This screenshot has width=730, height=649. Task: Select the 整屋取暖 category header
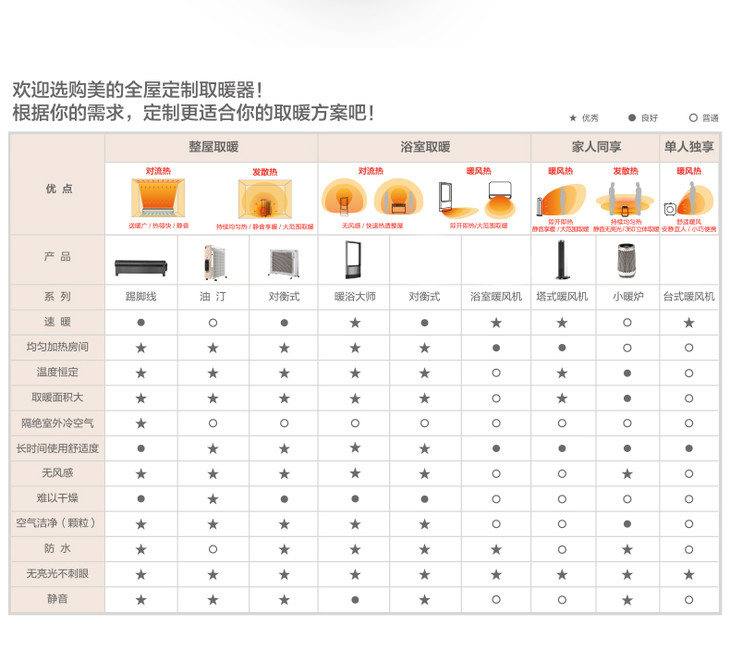212,147
